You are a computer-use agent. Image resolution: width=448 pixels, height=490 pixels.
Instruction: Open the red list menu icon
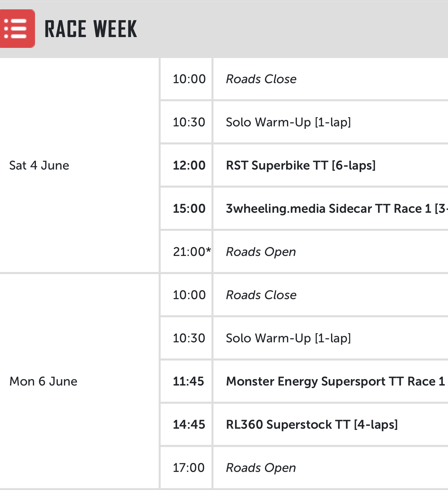click(x=17, y=29)
